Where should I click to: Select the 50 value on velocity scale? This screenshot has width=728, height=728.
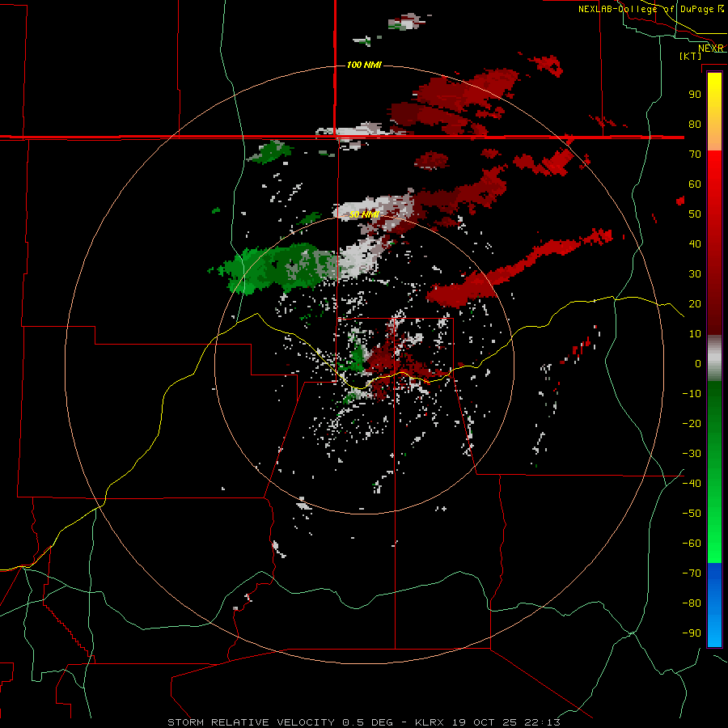[695, 214]
